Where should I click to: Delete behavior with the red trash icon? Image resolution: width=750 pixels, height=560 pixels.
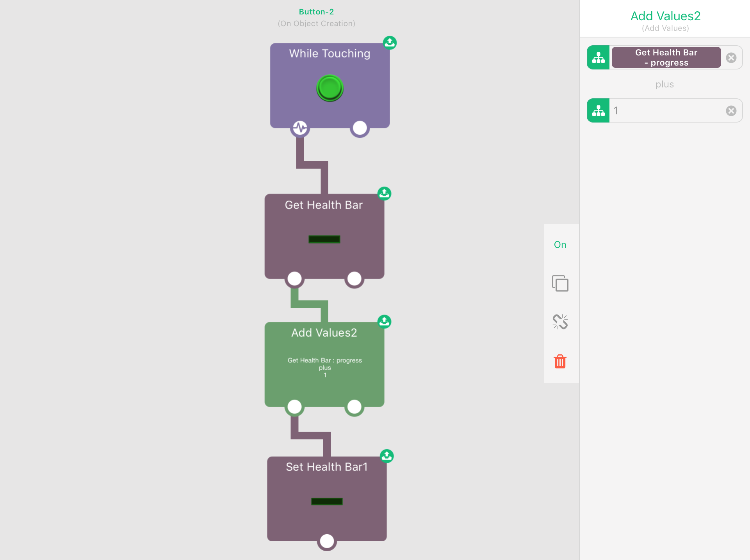560,361
